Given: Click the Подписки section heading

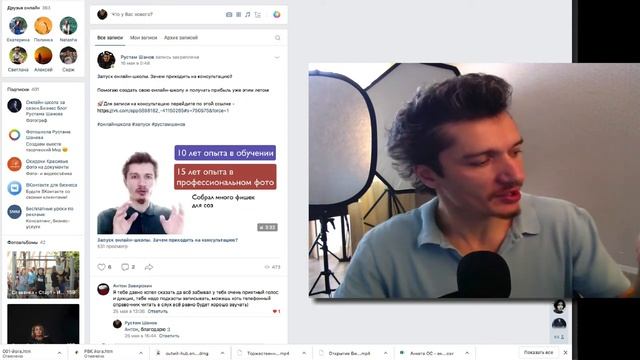Looking at the screenshot, I should tap(18, 89).
